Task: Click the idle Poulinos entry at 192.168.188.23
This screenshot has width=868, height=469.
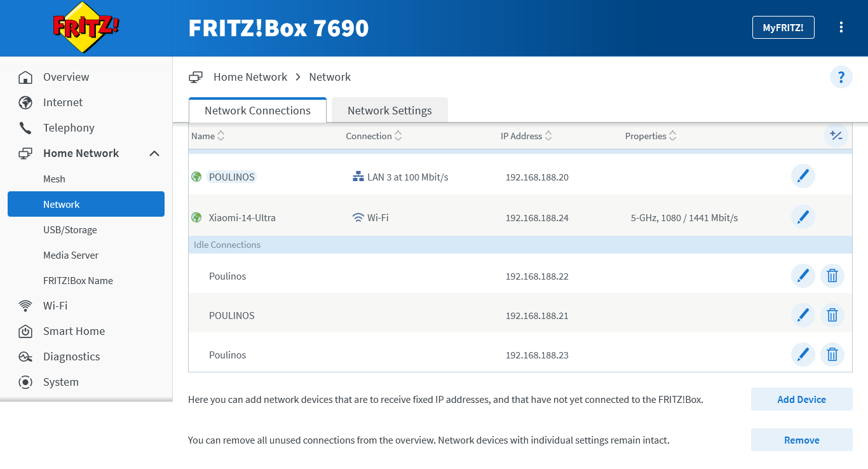Action: [227, 355]
